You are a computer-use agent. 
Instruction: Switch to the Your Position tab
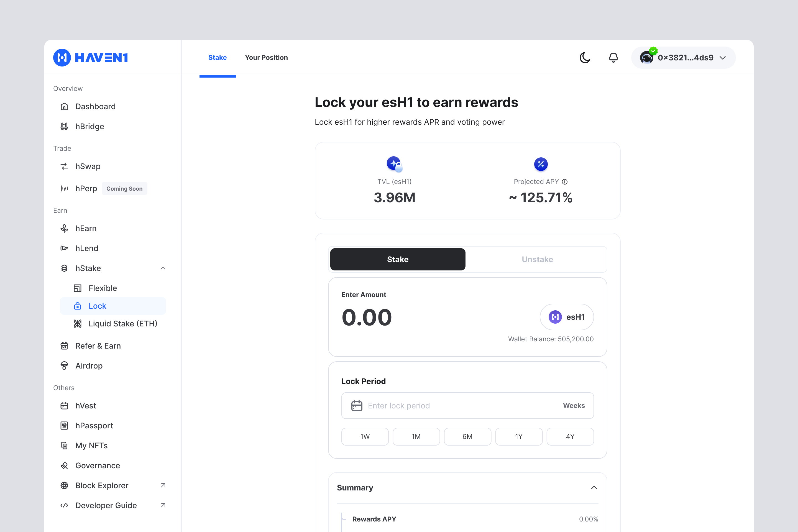[x=266, y=58]
